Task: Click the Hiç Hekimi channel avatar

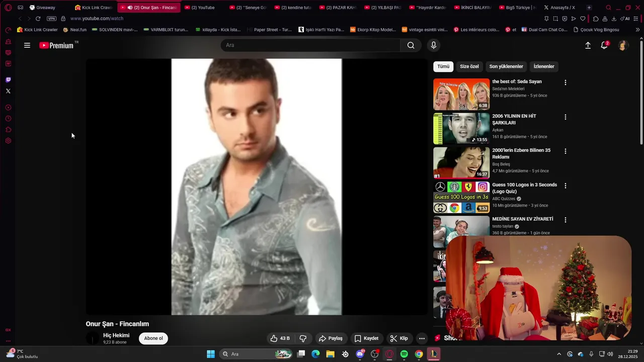Action: pyautogui.click(x=93, y=338)
